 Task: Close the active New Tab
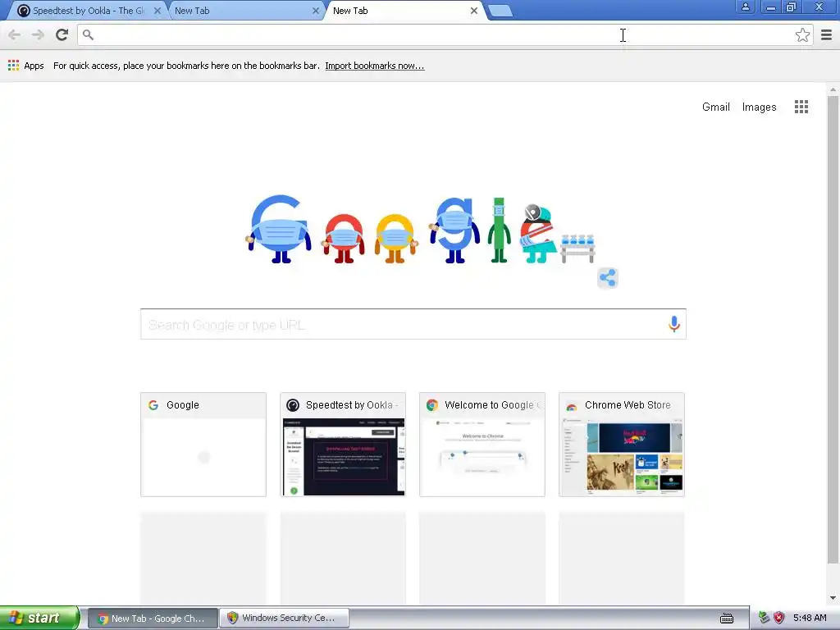point(474,11)
